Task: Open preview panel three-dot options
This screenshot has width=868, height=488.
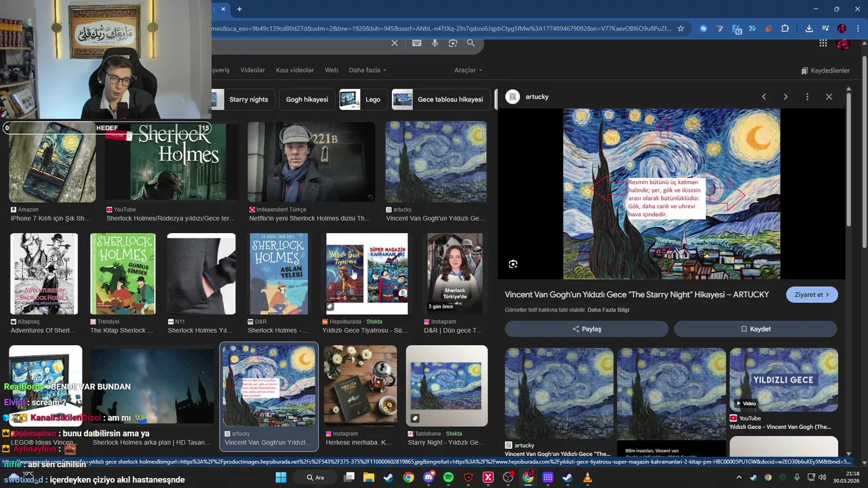Action: [807, 97]
